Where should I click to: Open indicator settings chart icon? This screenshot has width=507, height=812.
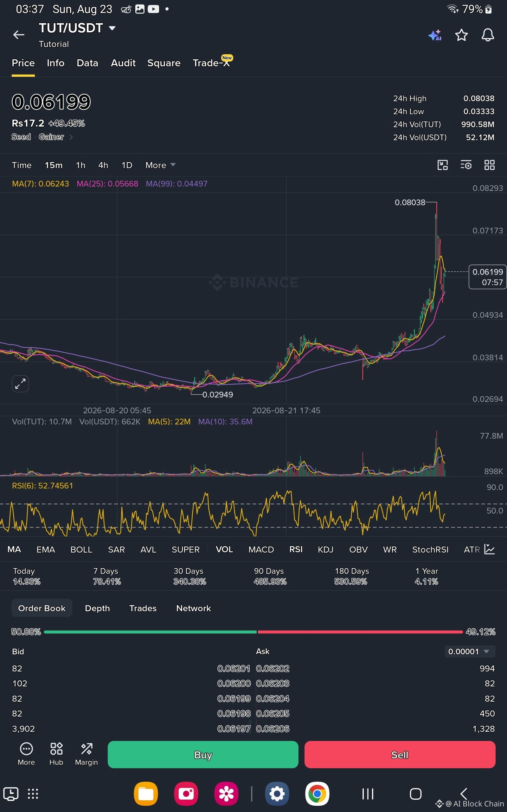(489, 549)
